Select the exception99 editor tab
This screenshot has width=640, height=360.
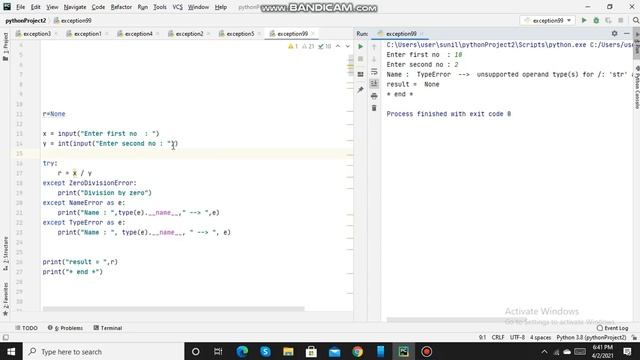[292, 34]
